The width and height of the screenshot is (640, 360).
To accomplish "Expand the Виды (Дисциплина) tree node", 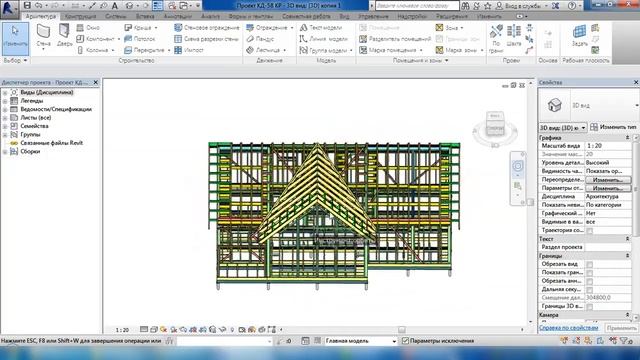I will point(5,93).
